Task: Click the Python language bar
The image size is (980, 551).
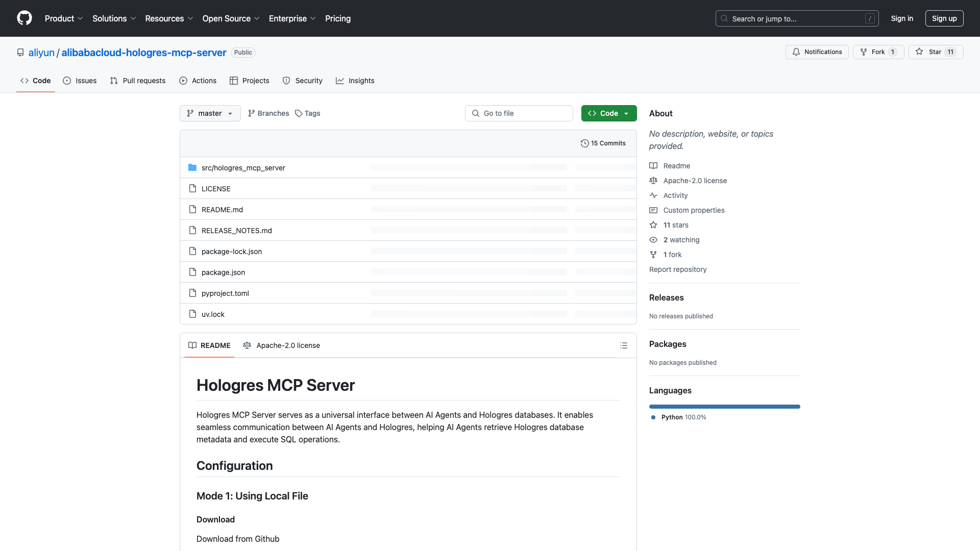Action: click(724, 407)
